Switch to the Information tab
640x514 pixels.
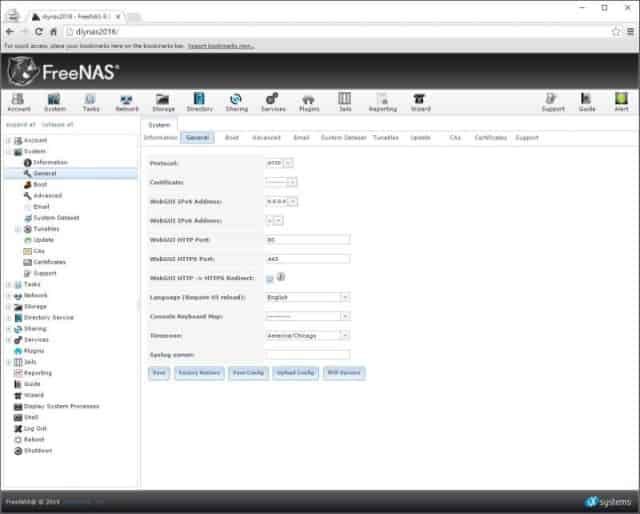click(161, 138)
